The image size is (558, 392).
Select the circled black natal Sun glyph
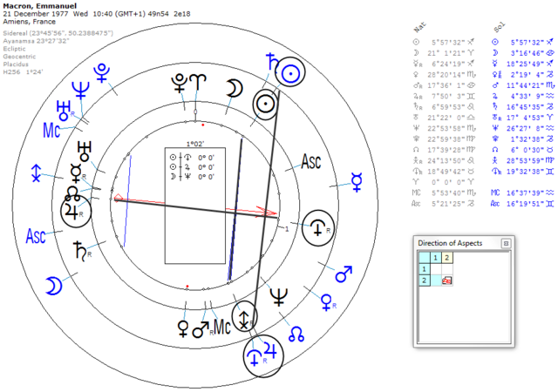click(x=265, y=104)
